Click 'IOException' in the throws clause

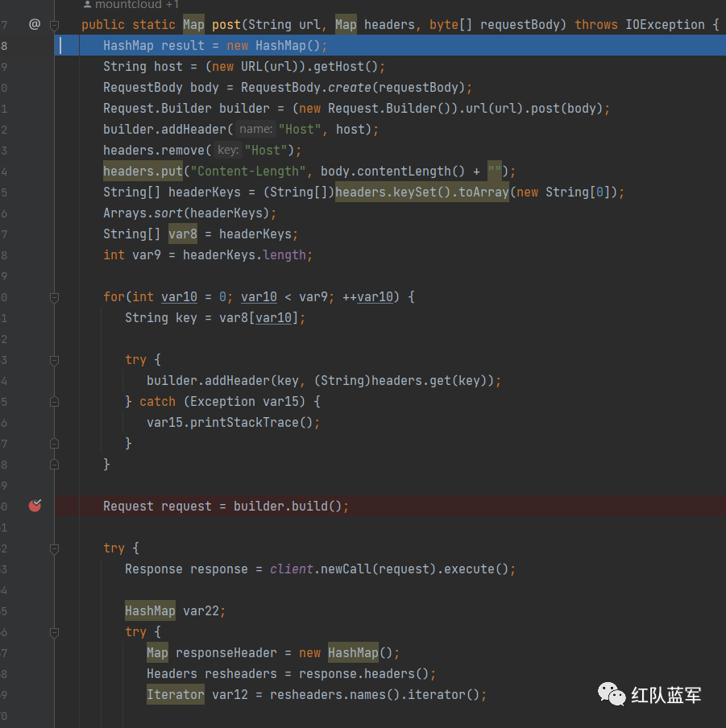coord(665,25)
